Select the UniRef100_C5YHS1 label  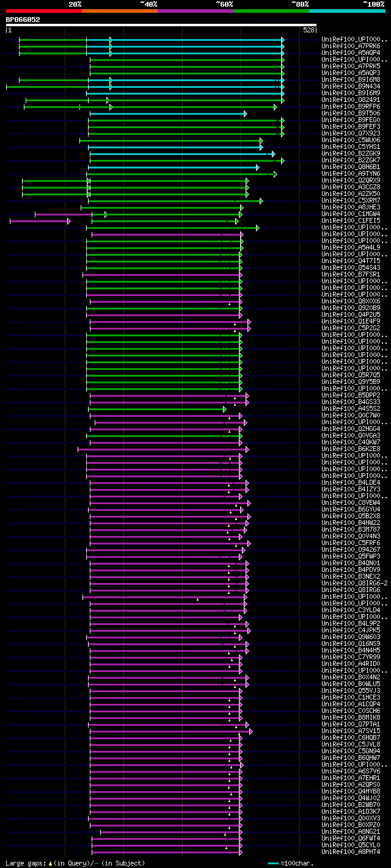click(351, 146)
